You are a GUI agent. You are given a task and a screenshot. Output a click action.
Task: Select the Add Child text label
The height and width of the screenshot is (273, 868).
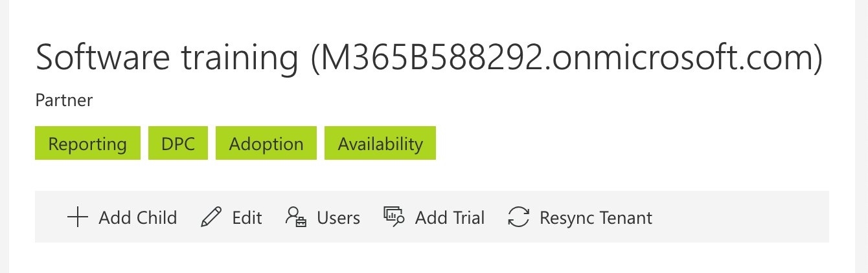point(137,218)
